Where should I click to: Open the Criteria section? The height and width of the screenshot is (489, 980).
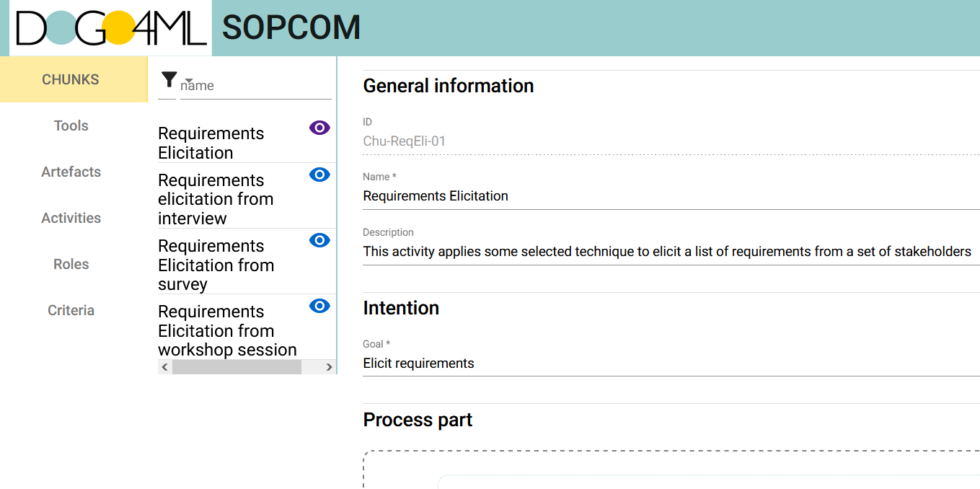point(71,310)
